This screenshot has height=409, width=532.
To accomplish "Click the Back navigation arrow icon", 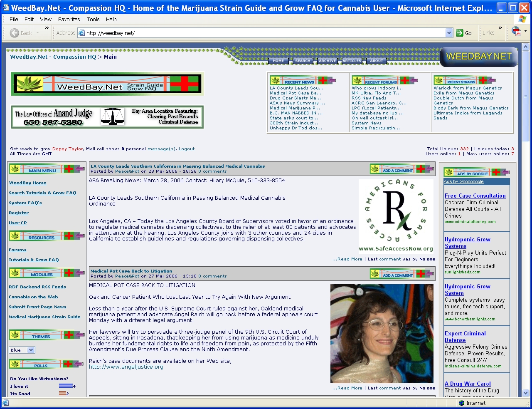I will 15,33.
